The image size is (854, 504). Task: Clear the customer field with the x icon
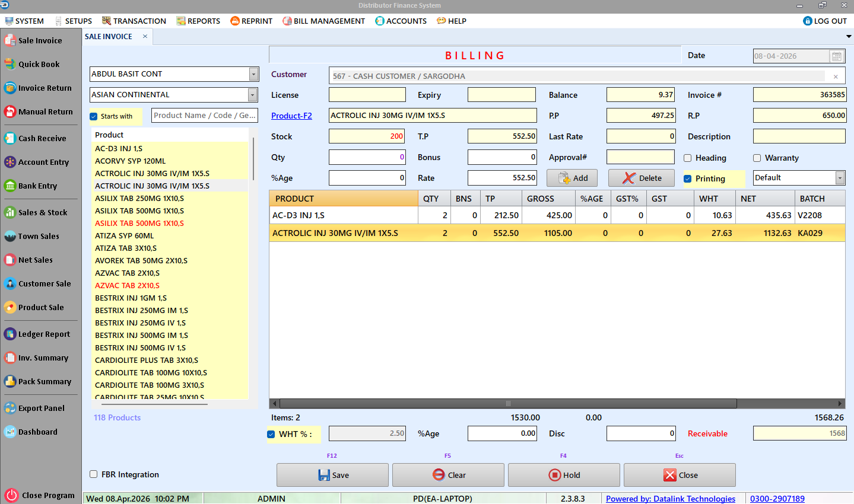pyautogui.click(x=836, y=76)
